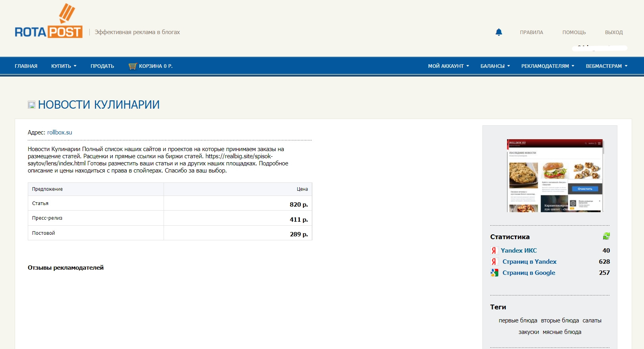Click the Страниц в Google link
Viewport: 644px width, 349px height.
(x=529, y=273)
